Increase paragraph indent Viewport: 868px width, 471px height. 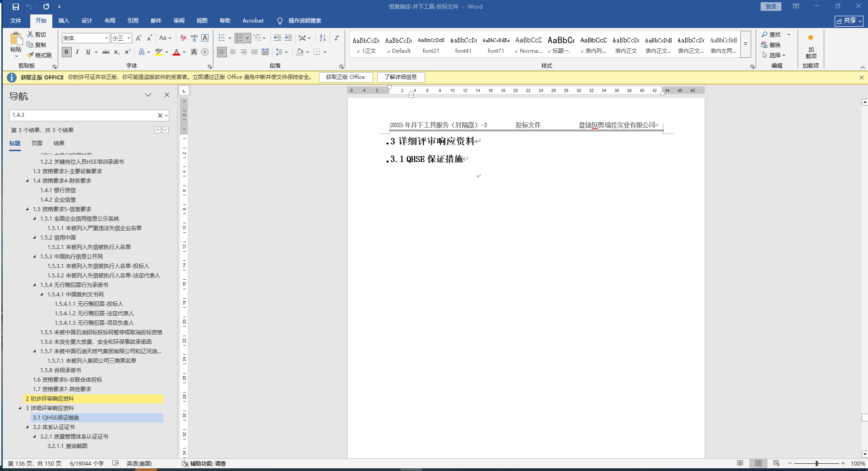tap(288, 38)
